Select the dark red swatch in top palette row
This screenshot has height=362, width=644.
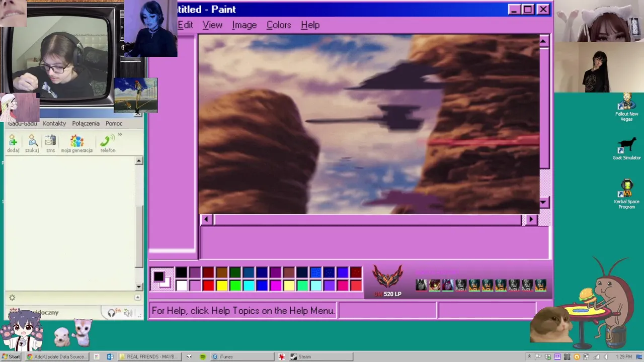(208, 273)
